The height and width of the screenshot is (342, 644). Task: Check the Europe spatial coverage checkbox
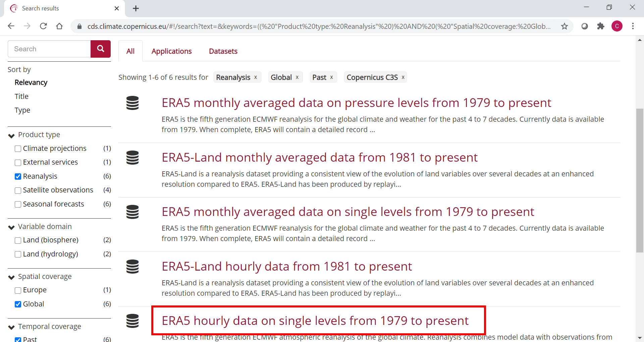tap(18, 290)
